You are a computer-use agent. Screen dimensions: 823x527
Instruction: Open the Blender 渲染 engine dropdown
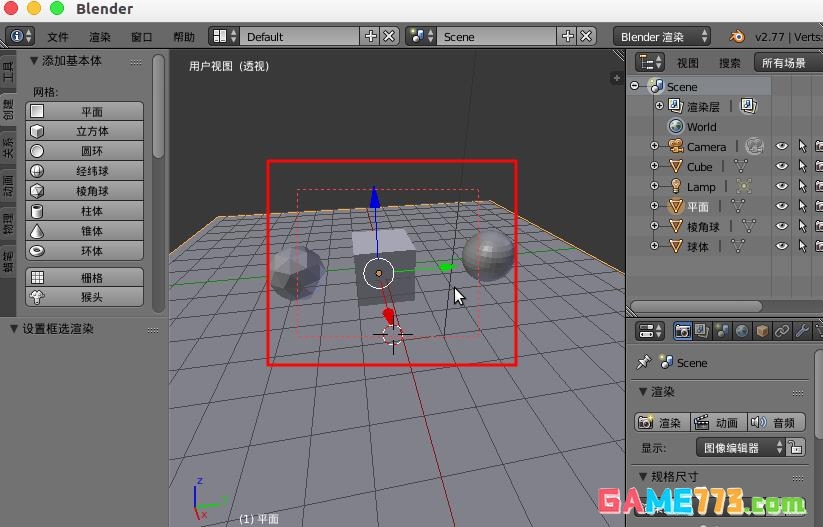click(662, 37)
